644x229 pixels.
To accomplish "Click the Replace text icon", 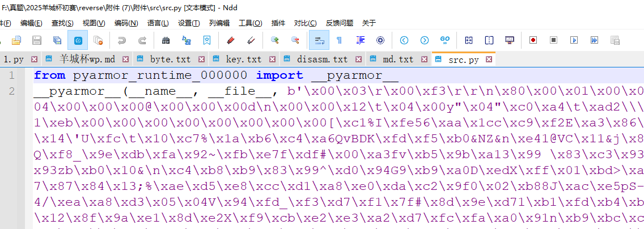I will point(186,40).
